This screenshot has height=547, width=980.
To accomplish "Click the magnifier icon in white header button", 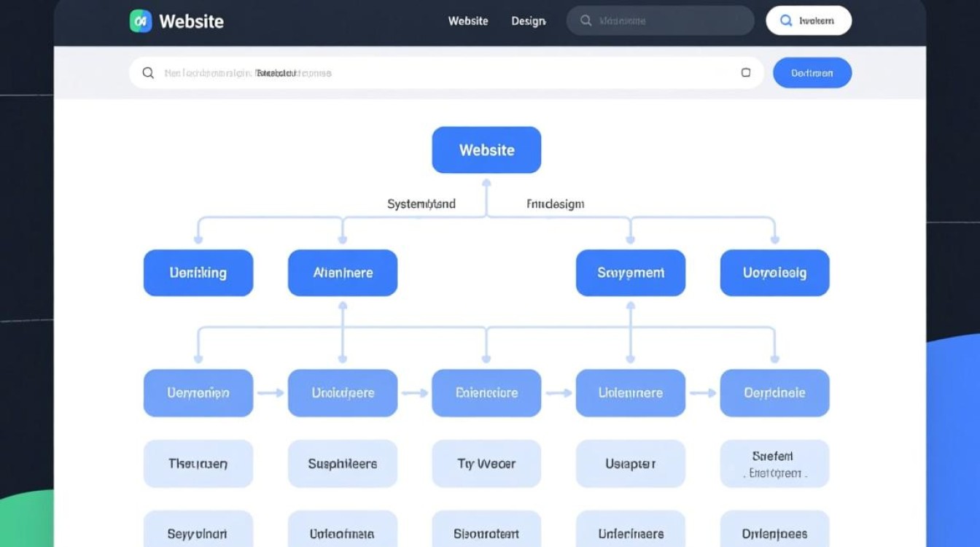I will click(x=786, y=21).
